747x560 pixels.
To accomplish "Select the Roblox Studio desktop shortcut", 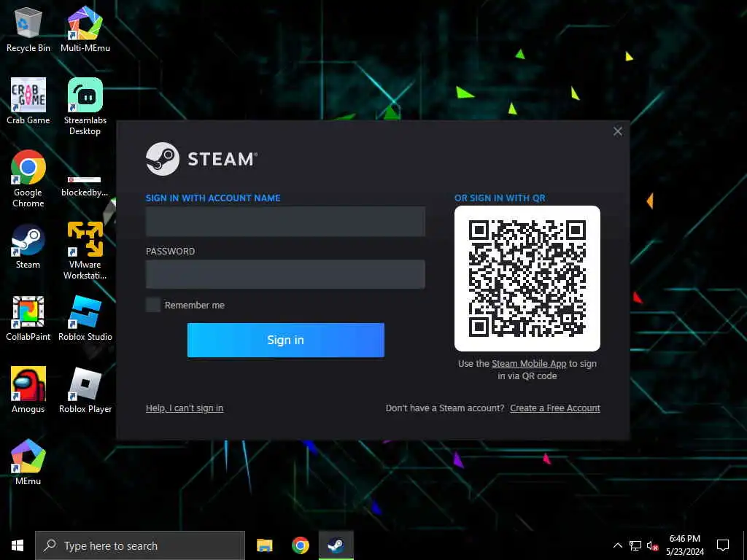I will (85, 318).
